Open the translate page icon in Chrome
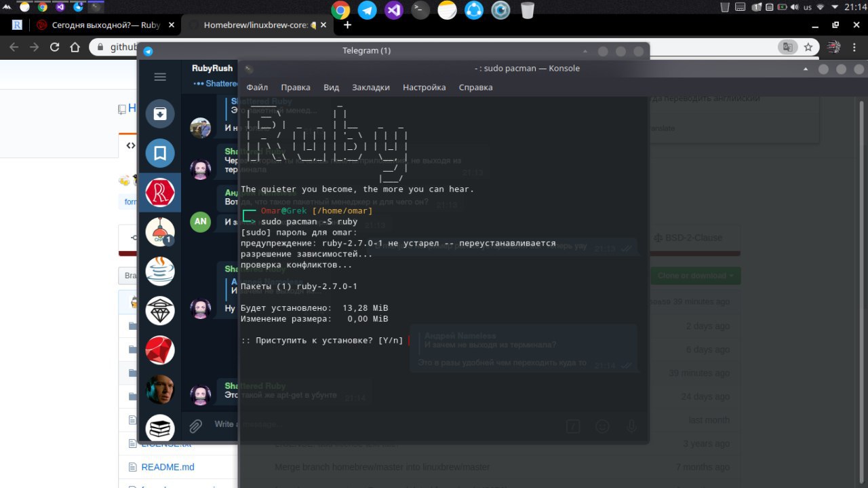Viewport: 868px width, 488px height. (787, 48)
